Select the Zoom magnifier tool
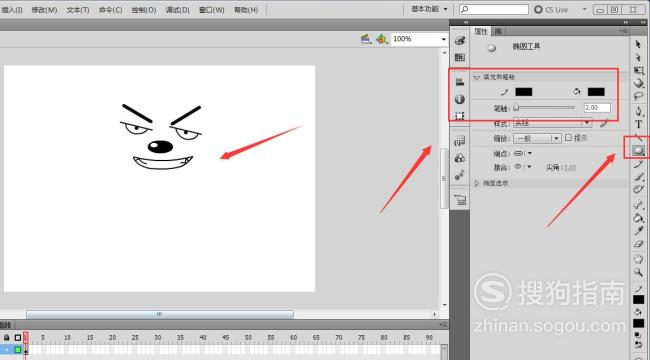The image size is (650, 360). click(x=638, y=272)
